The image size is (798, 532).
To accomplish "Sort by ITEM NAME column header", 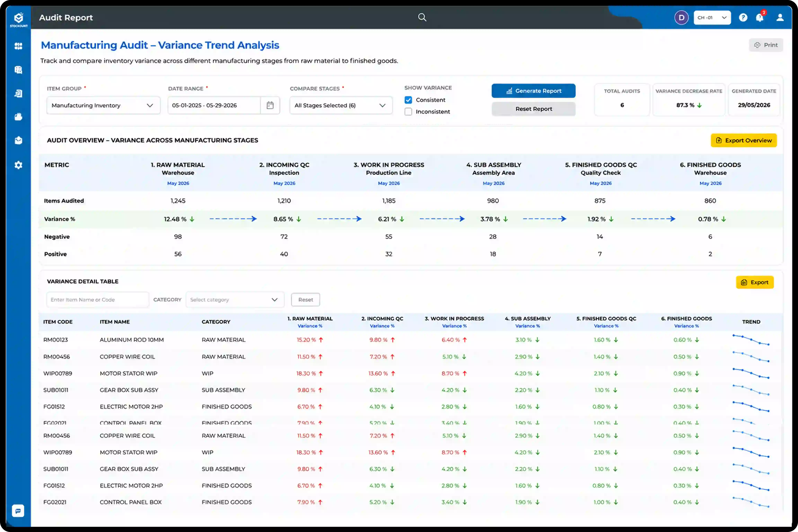I will [x=115, y=322].
